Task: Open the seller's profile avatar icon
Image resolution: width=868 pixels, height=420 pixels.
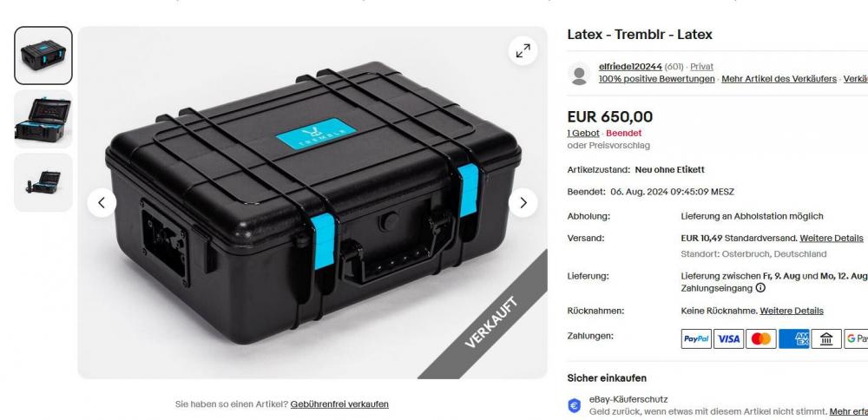Action: tap(579, 74)
